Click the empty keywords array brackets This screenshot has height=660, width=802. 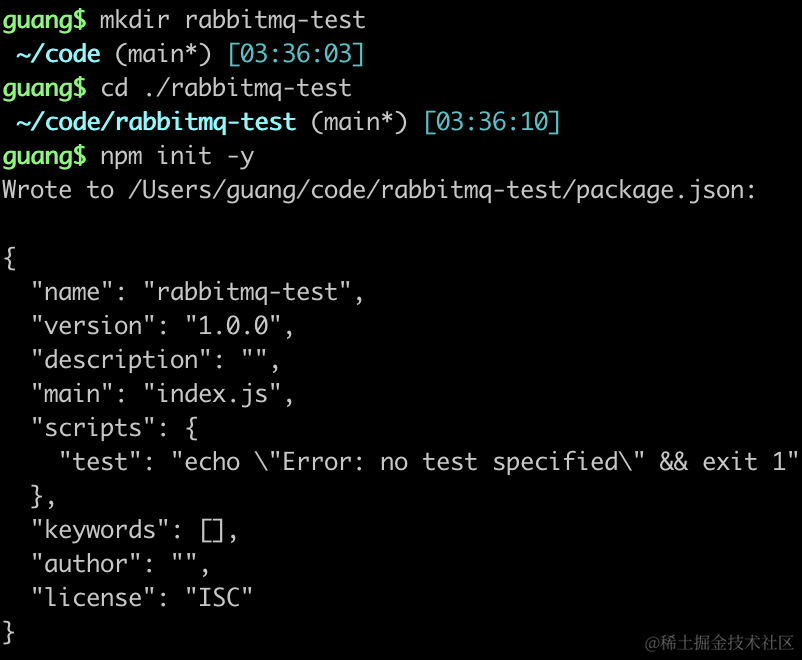[212, 531]
